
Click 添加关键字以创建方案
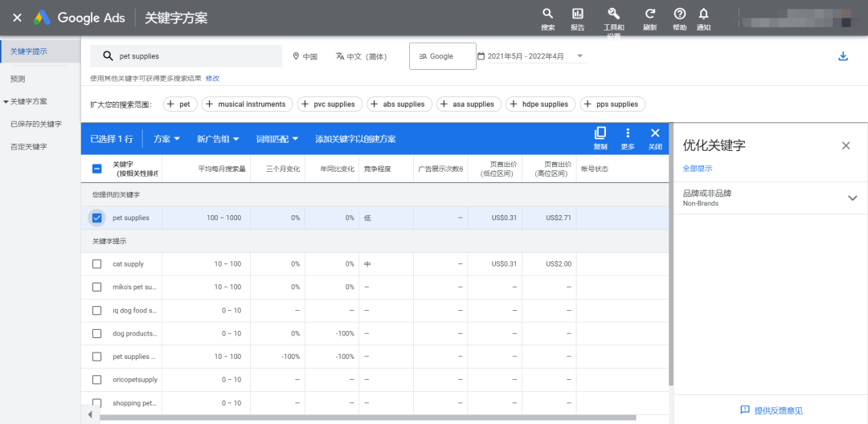click(x=355, y=139)
